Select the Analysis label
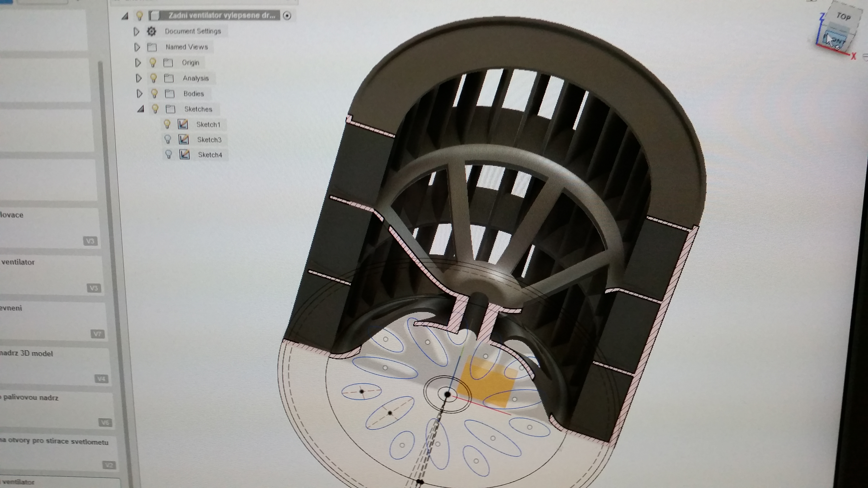The image size is (868, 488). [x=196, y=78]
